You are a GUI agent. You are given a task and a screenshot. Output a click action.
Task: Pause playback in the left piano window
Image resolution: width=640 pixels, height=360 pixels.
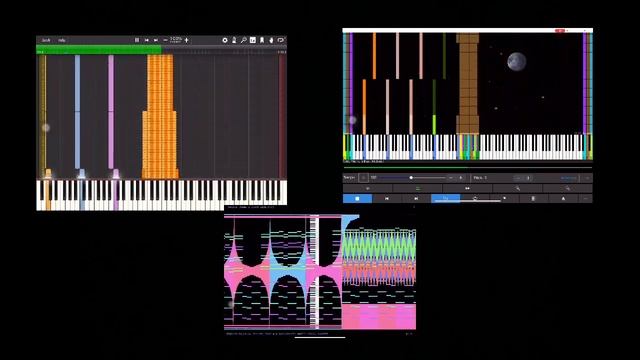pyautogui.click(x=137, y=40)
